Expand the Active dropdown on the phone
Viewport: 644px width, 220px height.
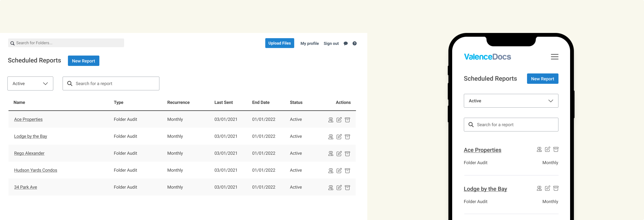(x=511, y=101)
